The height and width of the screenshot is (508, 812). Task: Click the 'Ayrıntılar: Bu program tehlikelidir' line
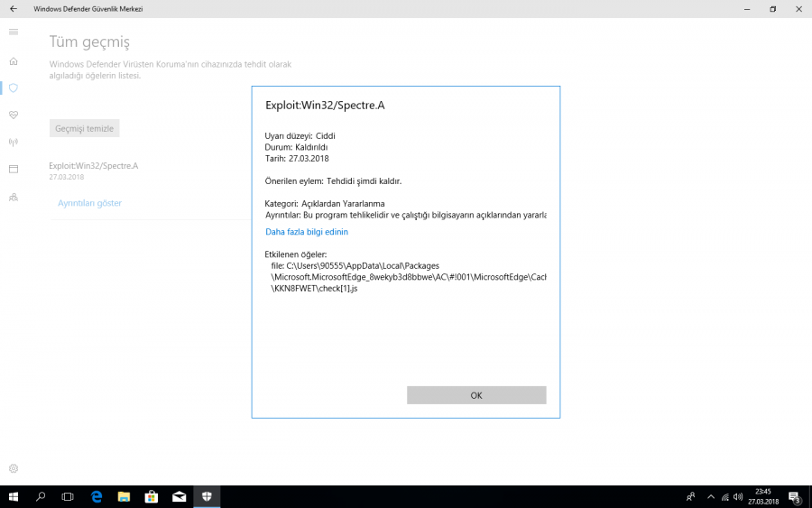tap(405, 215)
